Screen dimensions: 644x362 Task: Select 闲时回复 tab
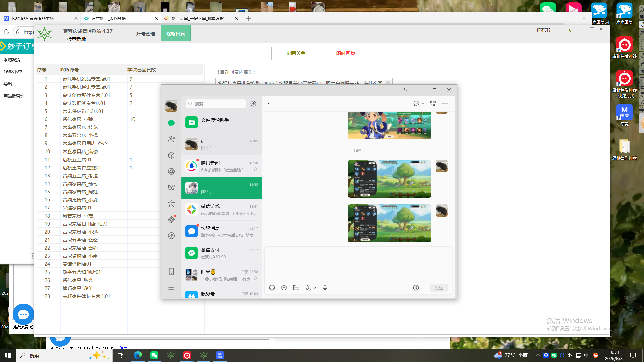(346, 53)
